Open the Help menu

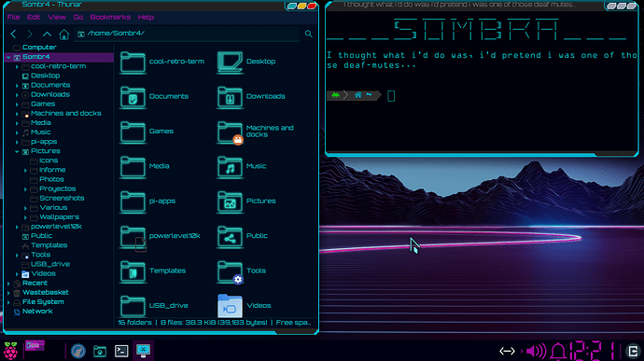[x=146, y=17]
